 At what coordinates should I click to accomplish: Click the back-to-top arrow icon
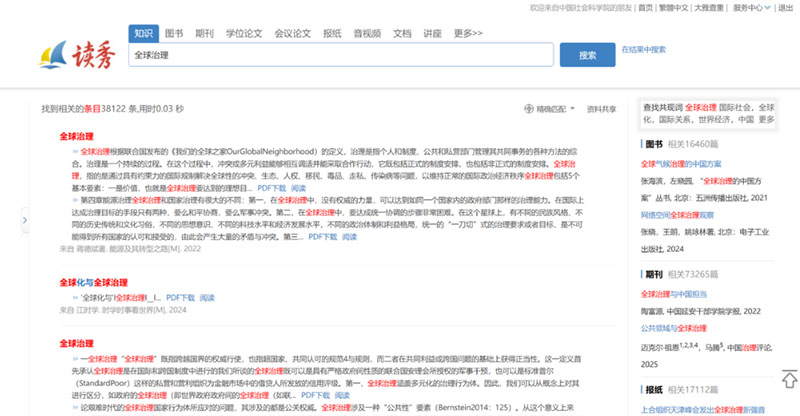788,379
